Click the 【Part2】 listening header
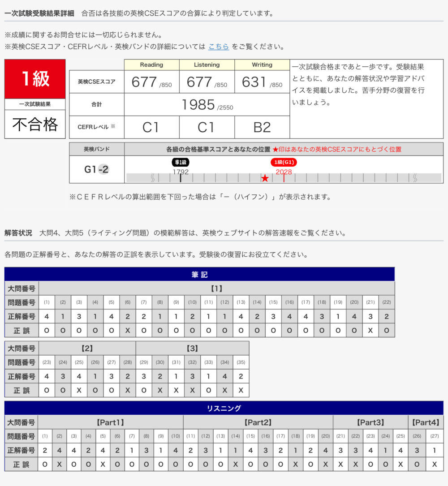 [258, 422]
